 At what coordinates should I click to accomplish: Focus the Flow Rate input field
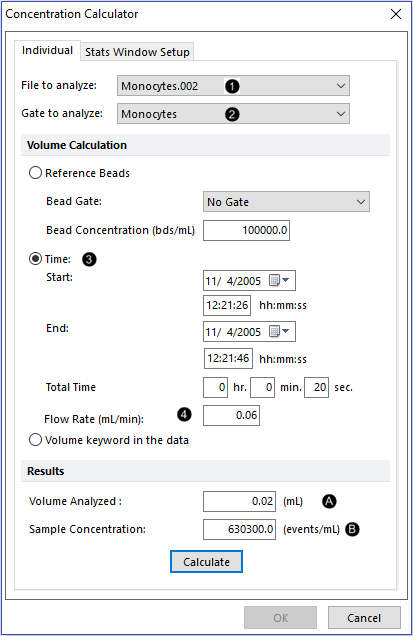click(x=231, y=415)
